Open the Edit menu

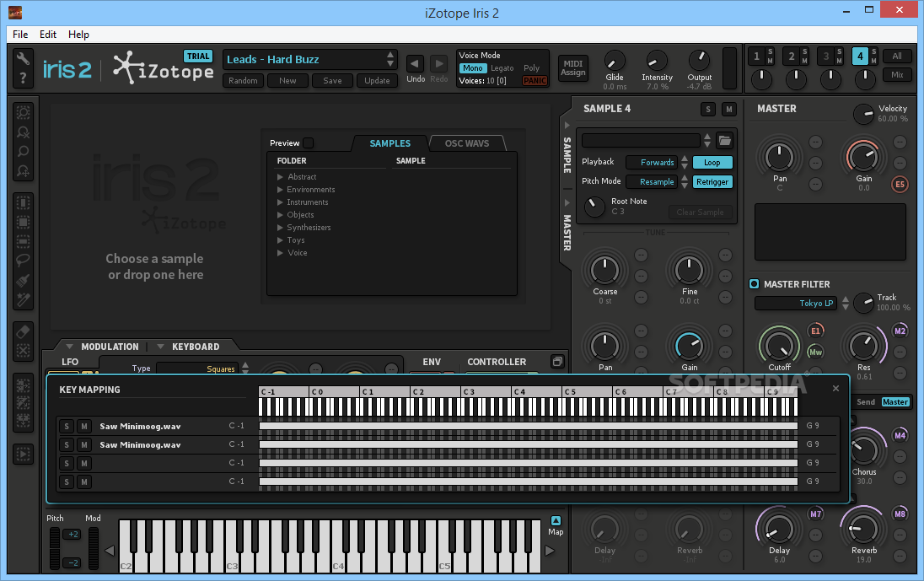pos(48,35)
